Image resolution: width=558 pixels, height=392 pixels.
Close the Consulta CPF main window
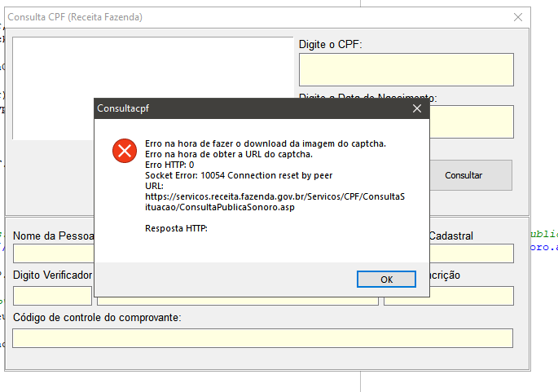tap(518, 17)
